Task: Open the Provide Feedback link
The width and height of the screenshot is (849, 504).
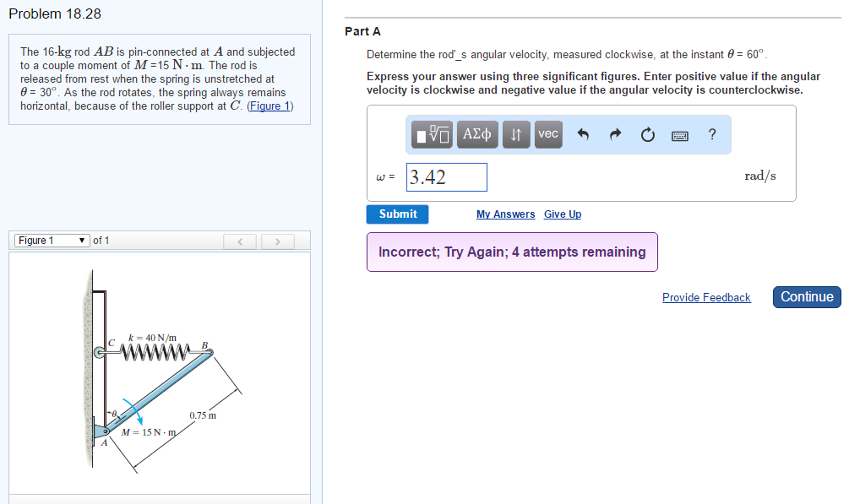Action: pos(706,297)
